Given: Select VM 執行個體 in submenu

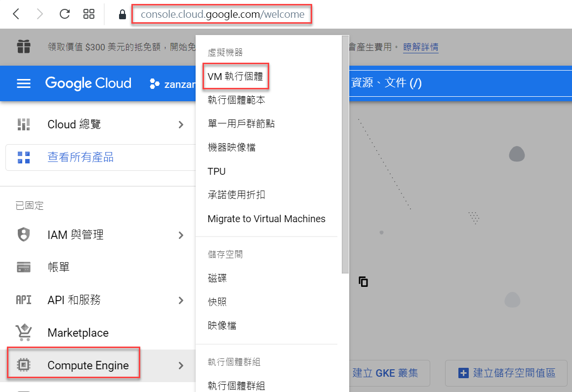Looking at the screenshot, I should coord(235,76).
